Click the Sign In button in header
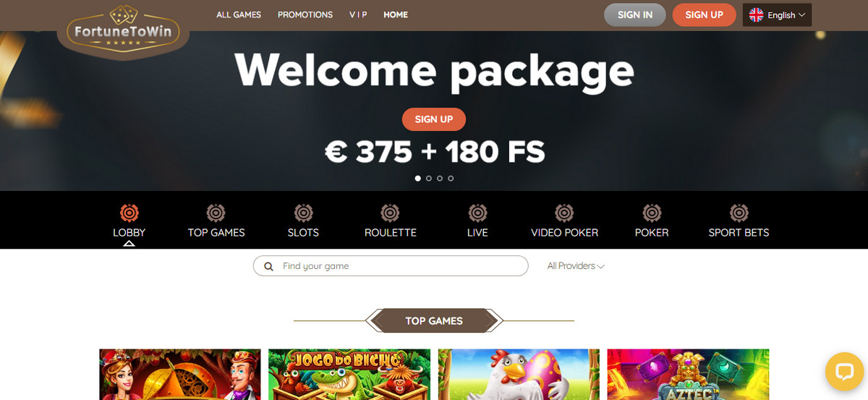 (x=635, y=14)
